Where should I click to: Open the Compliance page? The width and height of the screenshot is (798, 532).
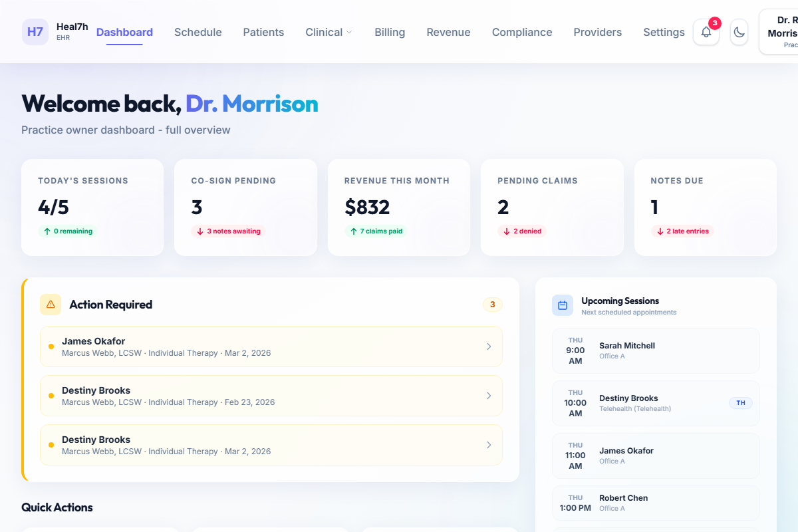click(x=521, y=32)
